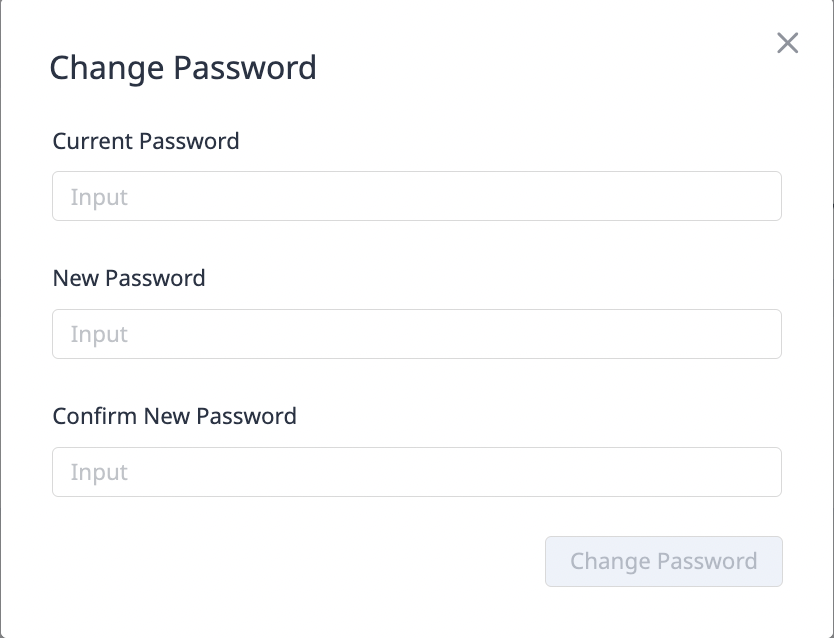Click the Change Password dialog heading
This screenshot has width=834, height=638.
click(x=183, y=68)
